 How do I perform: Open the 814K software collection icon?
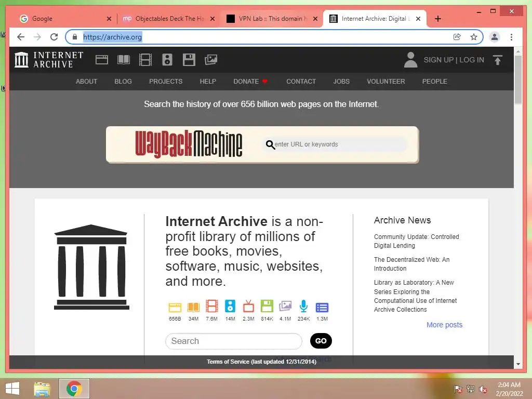(x=267, y=306)
